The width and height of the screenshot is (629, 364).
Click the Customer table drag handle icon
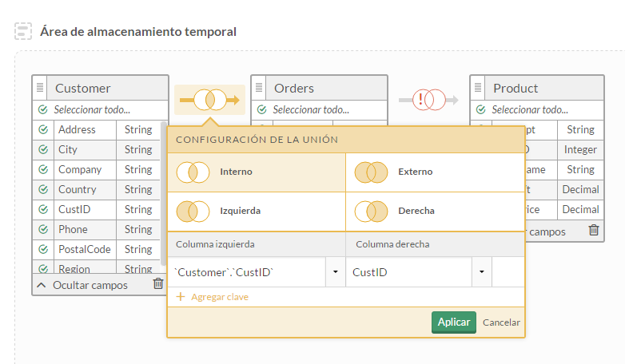pyautogui.click(x=42, y=88)
